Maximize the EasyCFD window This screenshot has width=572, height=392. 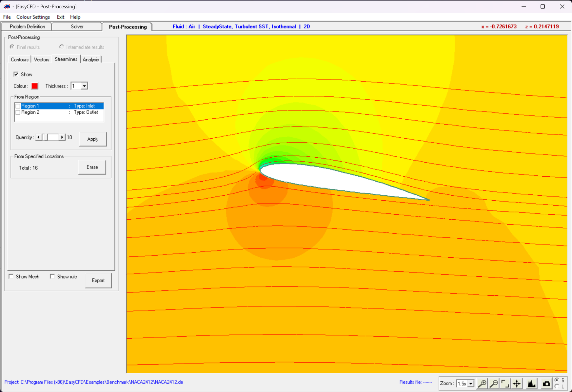pyautogui.click(x=543, y=6)
